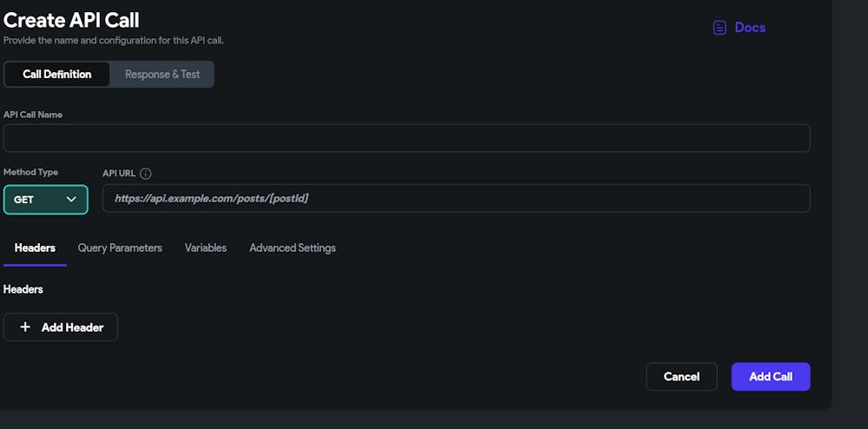Open the Docs link text
The height and width of the screenshot is (429, 868).
750,28
